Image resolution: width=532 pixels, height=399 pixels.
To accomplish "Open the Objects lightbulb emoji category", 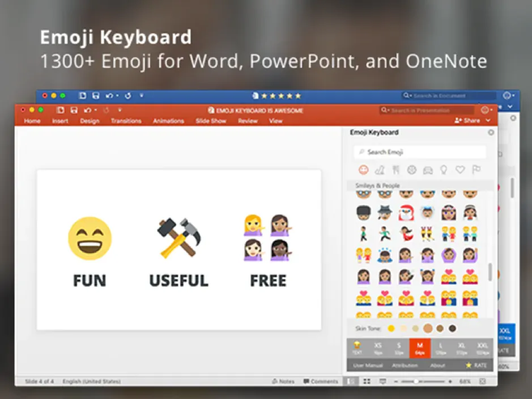I will [444, 169].
